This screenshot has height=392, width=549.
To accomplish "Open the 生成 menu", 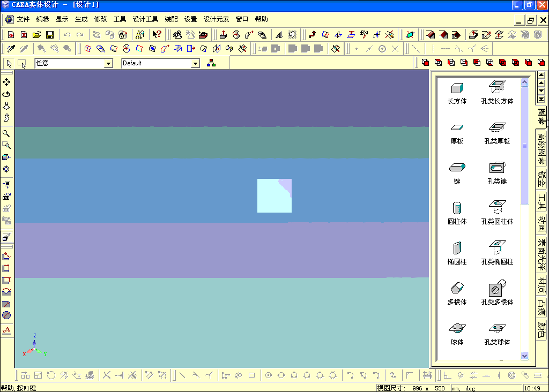I will (x=81, y=19).
